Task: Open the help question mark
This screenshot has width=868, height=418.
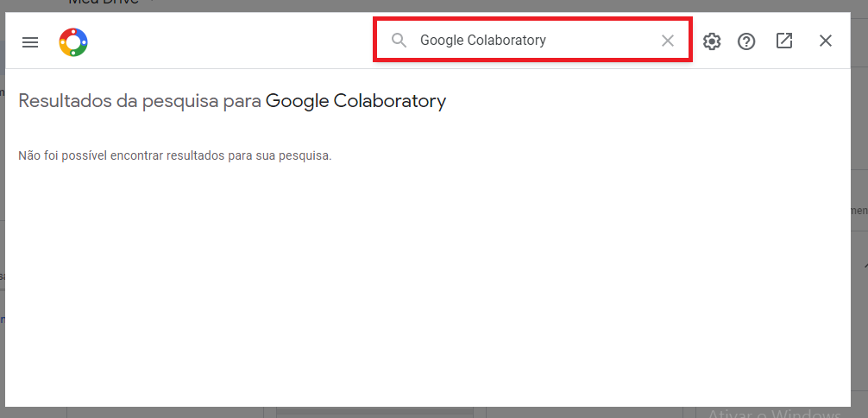Action: click(746, 41)
